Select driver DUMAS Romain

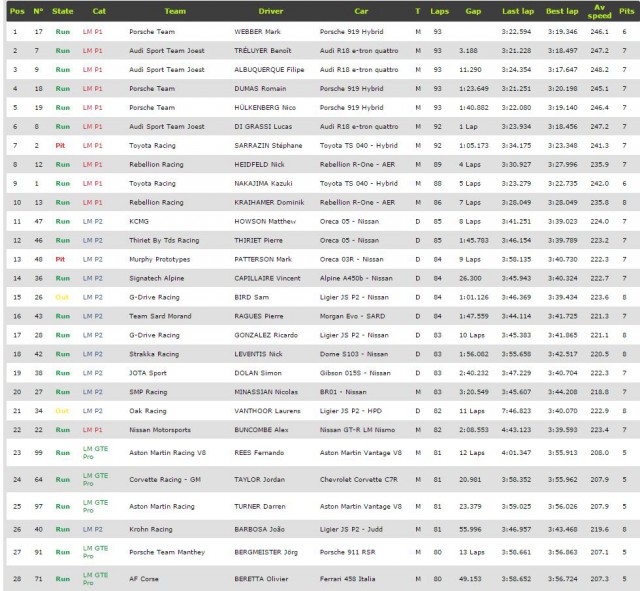pos(260,89)
